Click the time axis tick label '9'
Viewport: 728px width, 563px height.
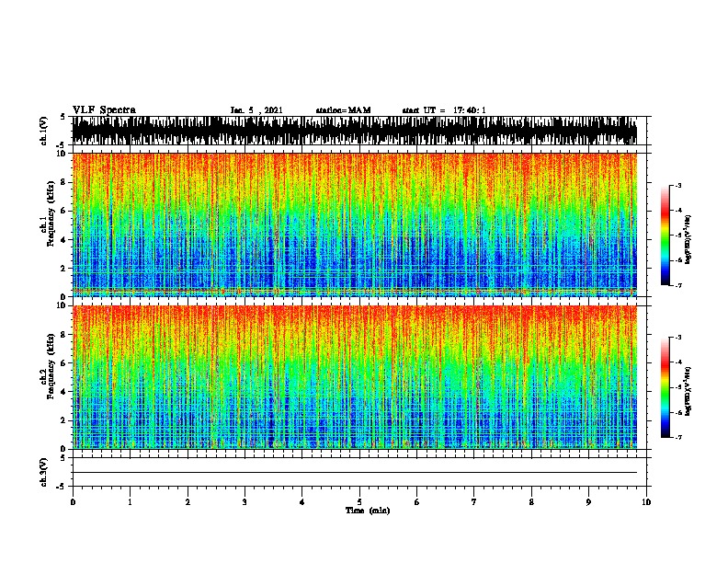[588, 502]
